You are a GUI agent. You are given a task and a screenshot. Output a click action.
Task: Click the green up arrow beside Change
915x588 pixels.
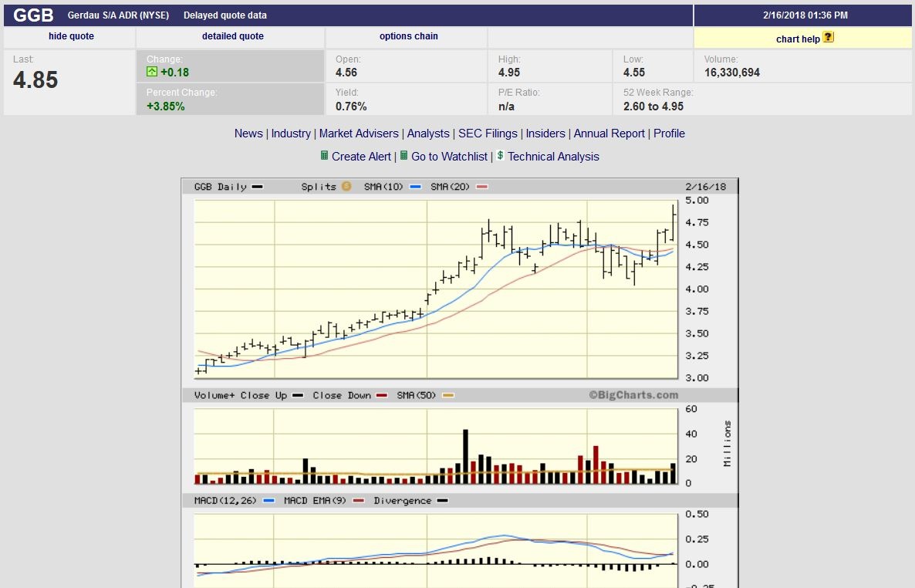point(152,73)
